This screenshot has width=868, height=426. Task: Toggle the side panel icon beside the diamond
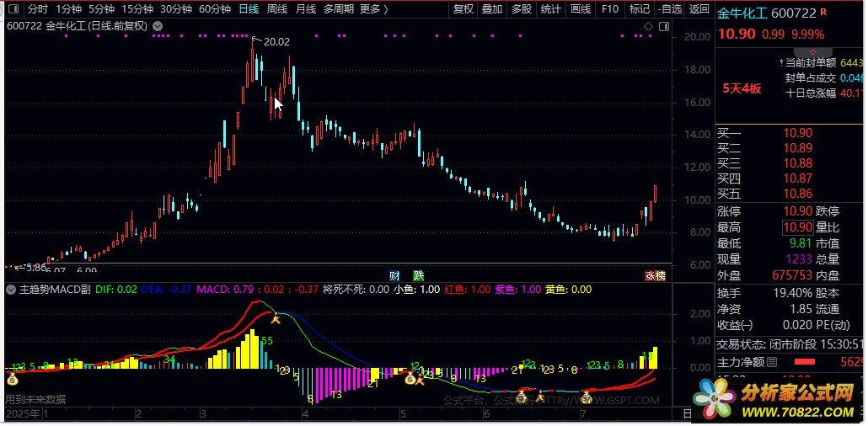tap(664, 26)
